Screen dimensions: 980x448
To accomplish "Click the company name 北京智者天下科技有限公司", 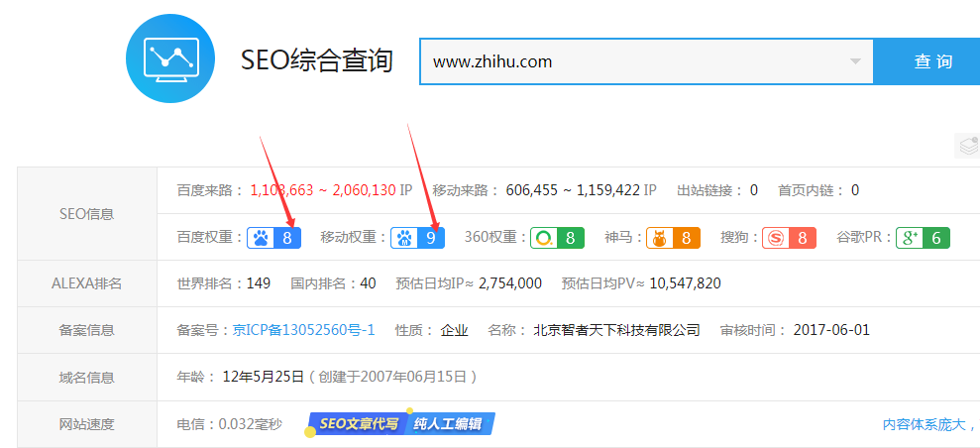I will [616, 330].
